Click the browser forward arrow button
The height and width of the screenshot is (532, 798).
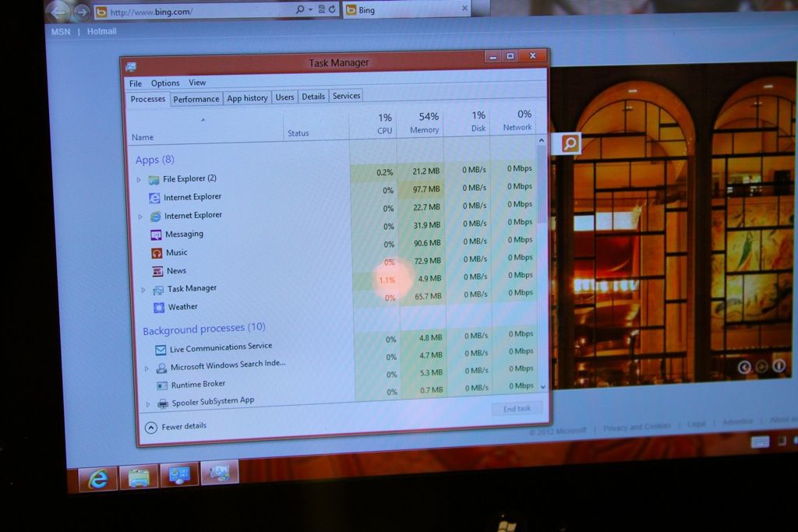[x=81, y=12]
